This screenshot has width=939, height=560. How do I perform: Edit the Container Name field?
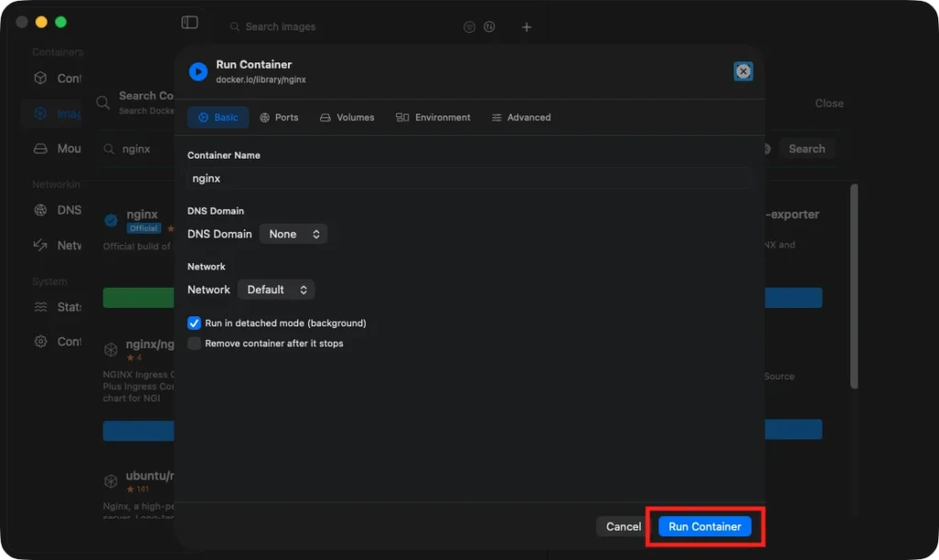(469, 179)
